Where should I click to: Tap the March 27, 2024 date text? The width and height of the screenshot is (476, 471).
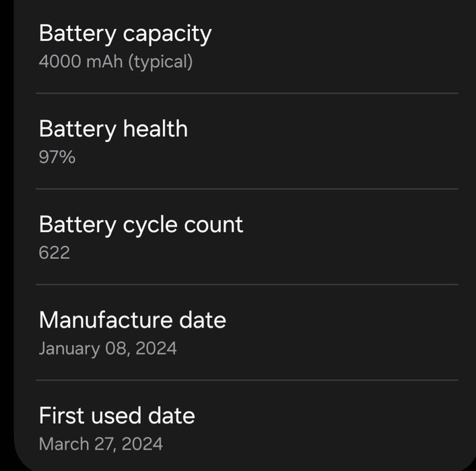[x=101, y=444]
